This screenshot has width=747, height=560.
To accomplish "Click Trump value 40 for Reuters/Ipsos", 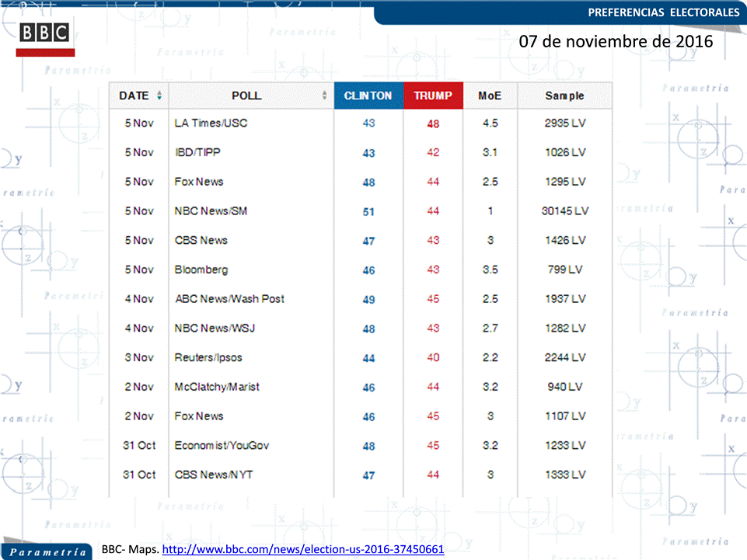I will (433, 357).
